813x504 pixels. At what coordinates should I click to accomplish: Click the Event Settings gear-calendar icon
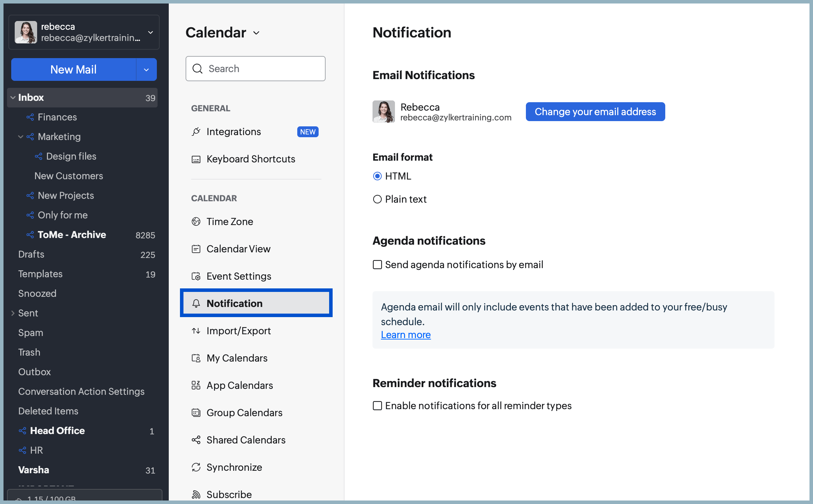point(196,276)
